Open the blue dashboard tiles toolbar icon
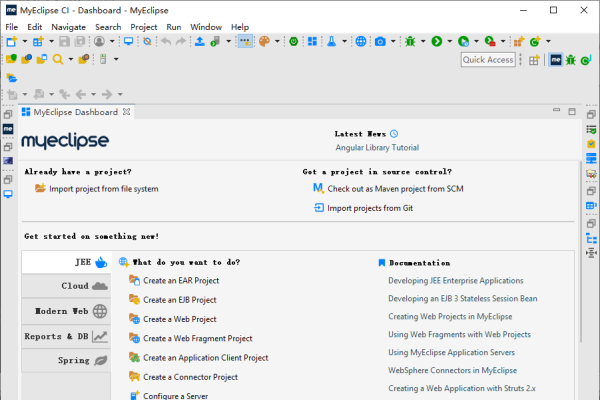 [312, 41]
